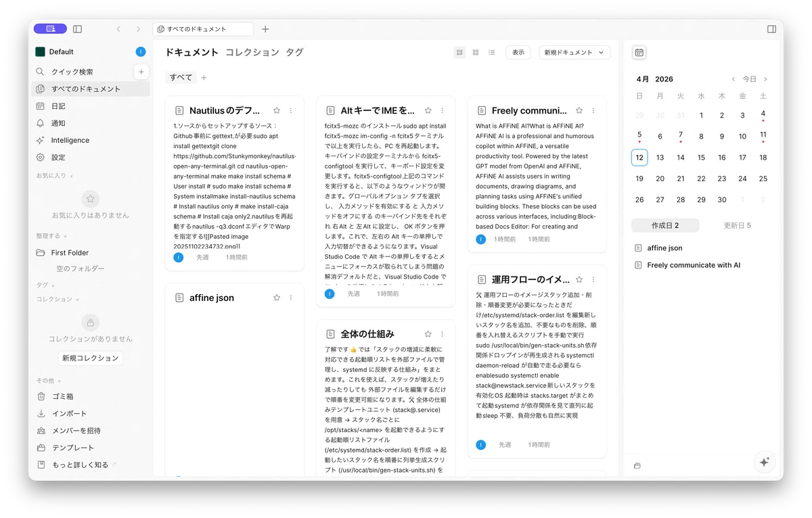Click the 表示 button
The width and height of the screenshot is (812, 518).
coord(518,52)
